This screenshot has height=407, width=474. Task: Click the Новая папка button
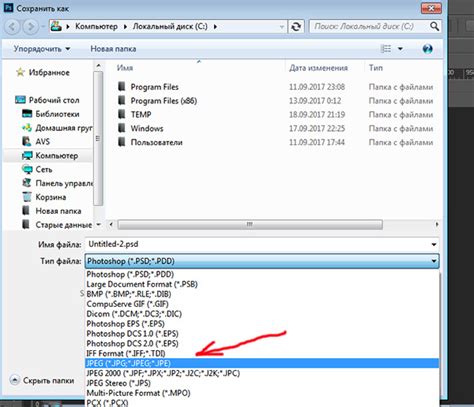(x=113, y=49)
